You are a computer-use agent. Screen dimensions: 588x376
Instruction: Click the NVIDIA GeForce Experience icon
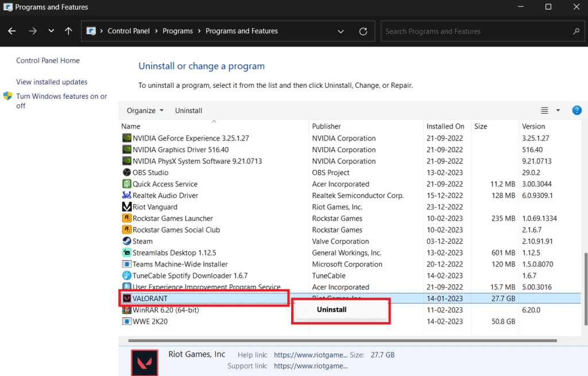click(126, 138)
